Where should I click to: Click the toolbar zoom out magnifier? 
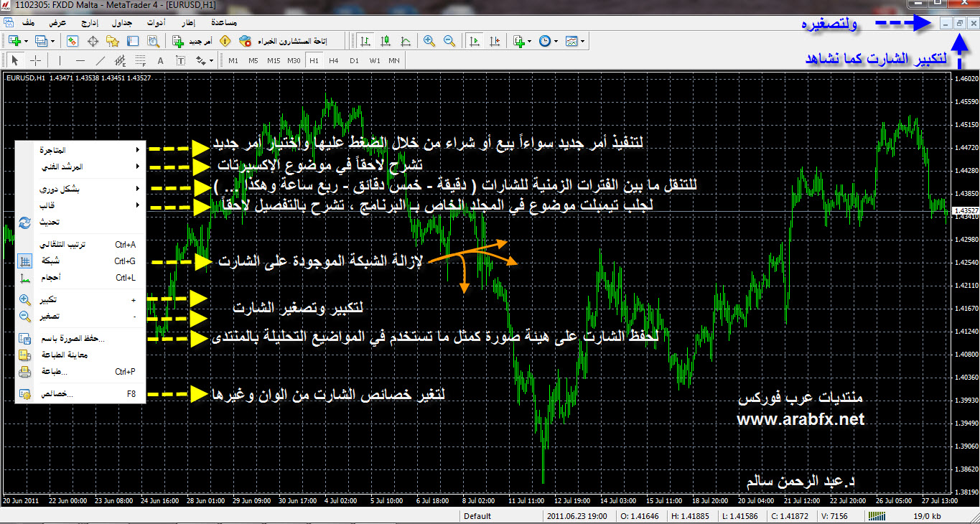(449, 41)
